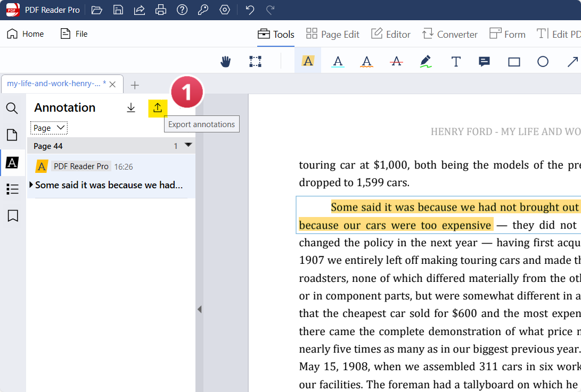
Task: Switch to the Page Edit tab
Action: (333, 35)
